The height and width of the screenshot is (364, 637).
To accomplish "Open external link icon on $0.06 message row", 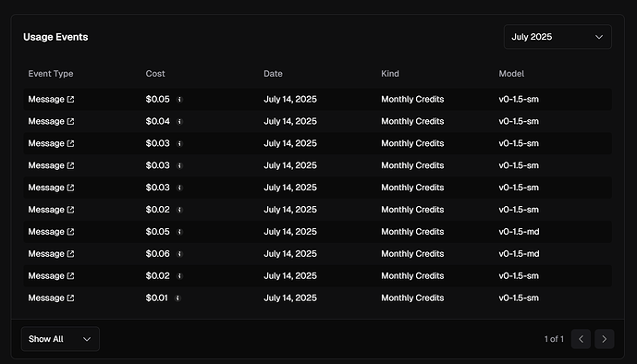I will (70, 254).
